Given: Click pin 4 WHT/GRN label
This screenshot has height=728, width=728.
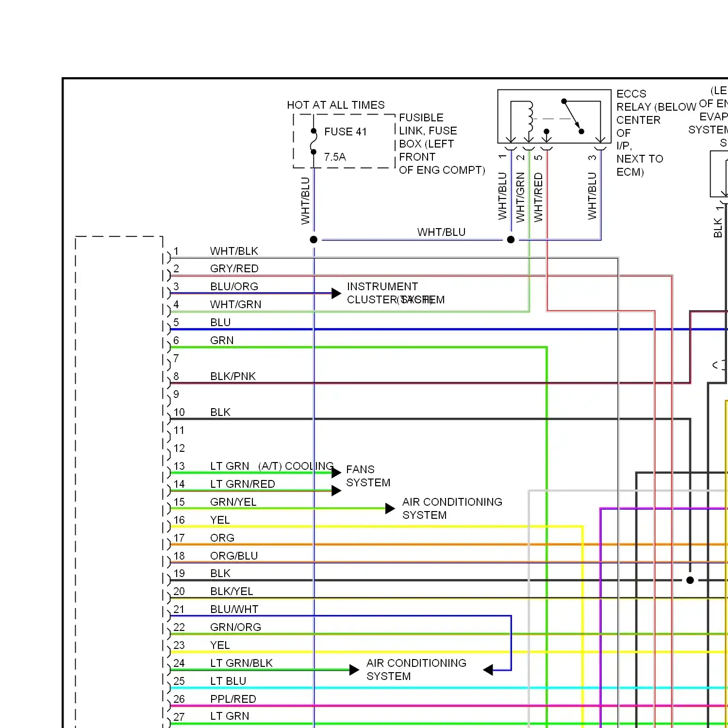Looking at the screenshot, I should [235, 304].
